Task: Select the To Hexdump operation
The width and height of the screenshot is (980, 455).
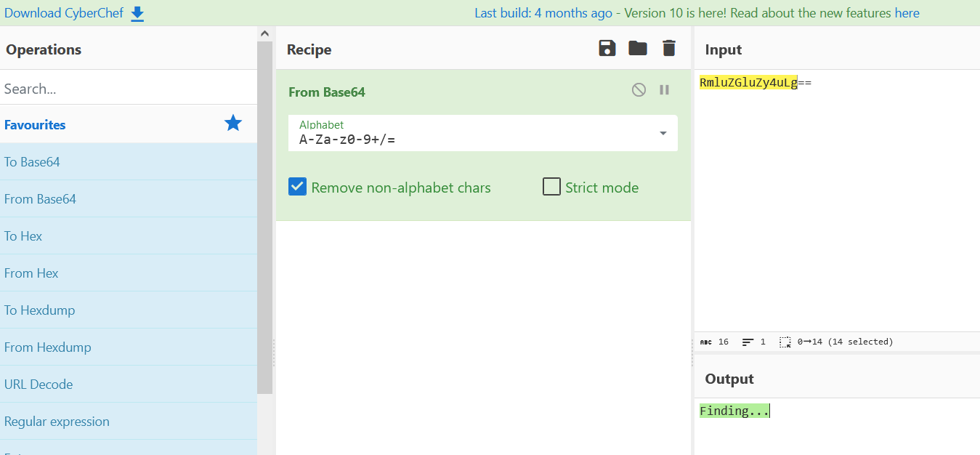Action: pyautogui.click(x=129, y=310)
